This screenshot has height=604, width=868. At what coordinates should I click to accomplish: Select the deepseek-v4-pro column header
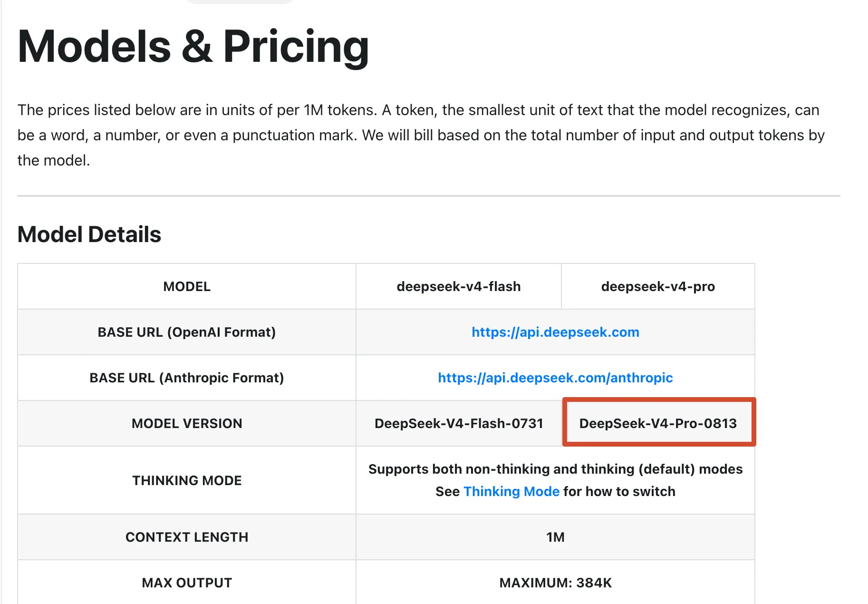pos(658,286)
